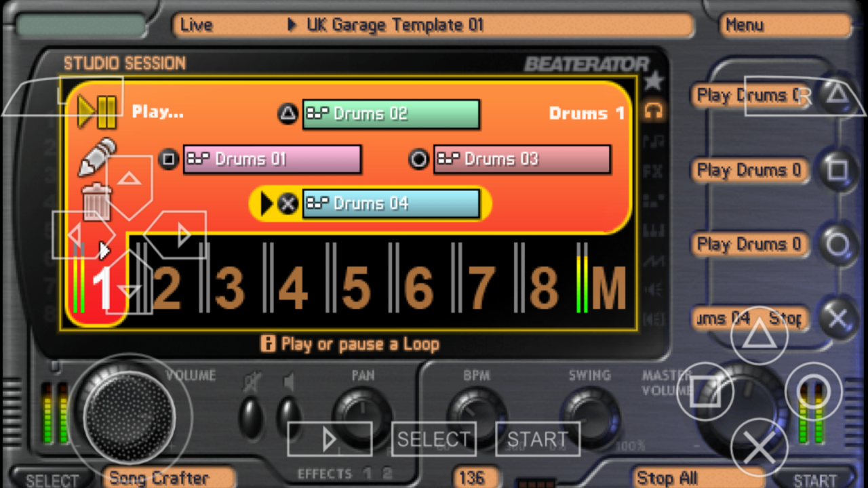
Task: Select track number 5 tab
Action: tap(356, 287)
